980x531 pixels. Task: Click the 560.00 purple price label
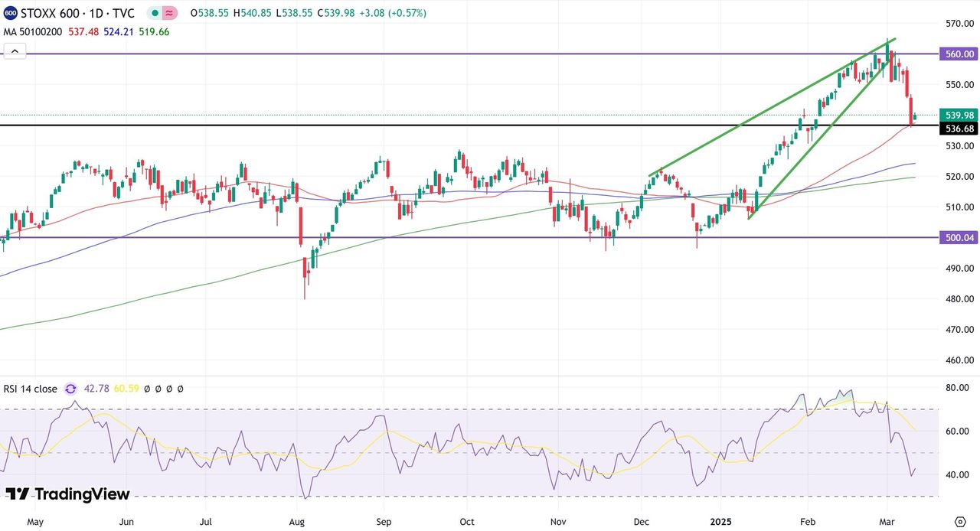click(959, 54)
